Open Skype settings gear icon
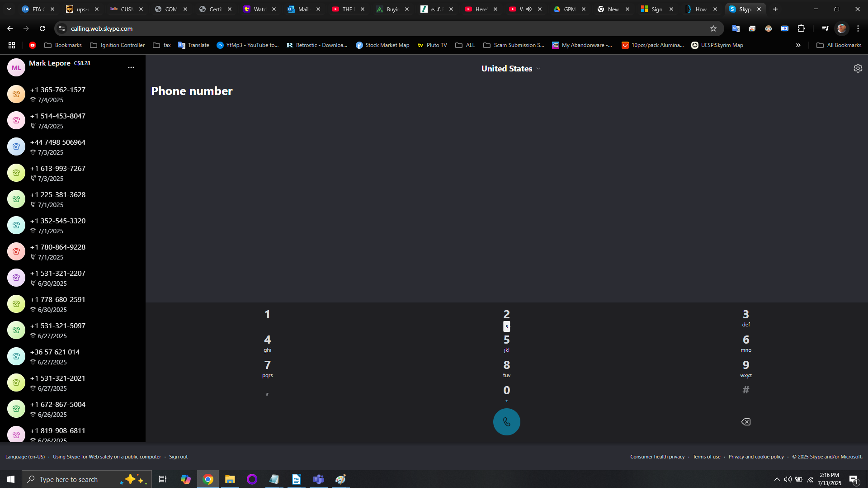 pyautogui.click(x=858, y=68)
